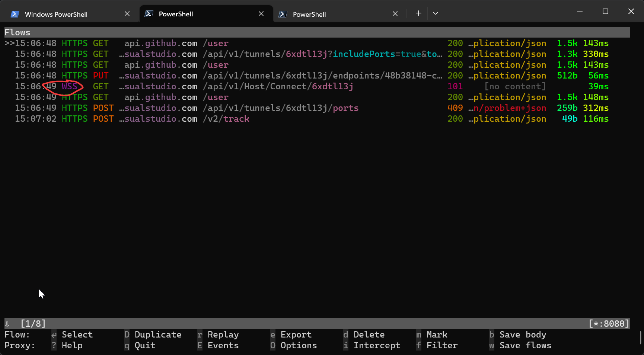The width and height of the screenshot is (644, 355).
Task: Click the PowerShell icon on first tab
Action: (15, 14)
